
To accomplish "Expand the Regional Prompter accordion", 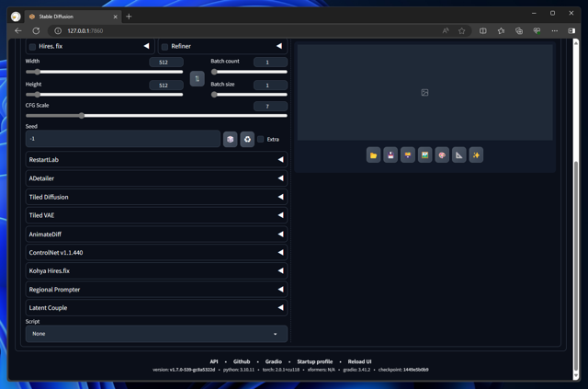I will click(x=156, y=290).
